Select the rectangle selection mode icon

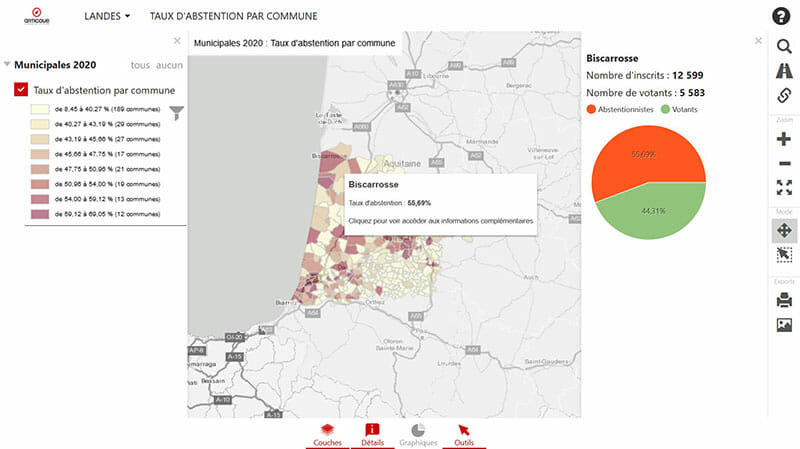[x=784, y=255]
